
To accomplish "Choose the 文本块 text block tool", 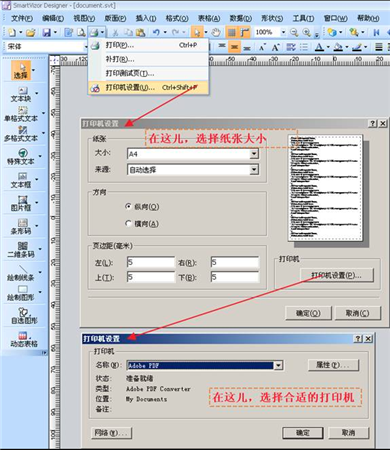I will [21, 94].
